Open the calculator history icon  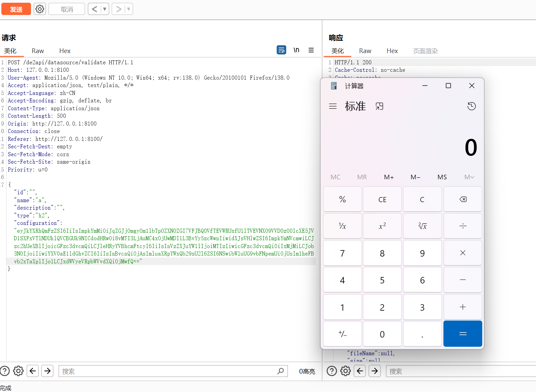pos(471,106)
